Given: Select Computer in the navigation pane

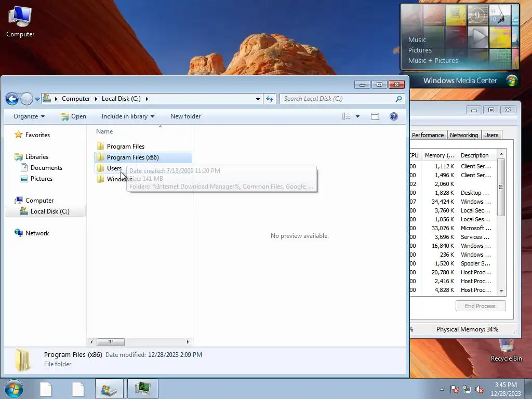Looking at the screenshot, I should (x=34, y=201).
